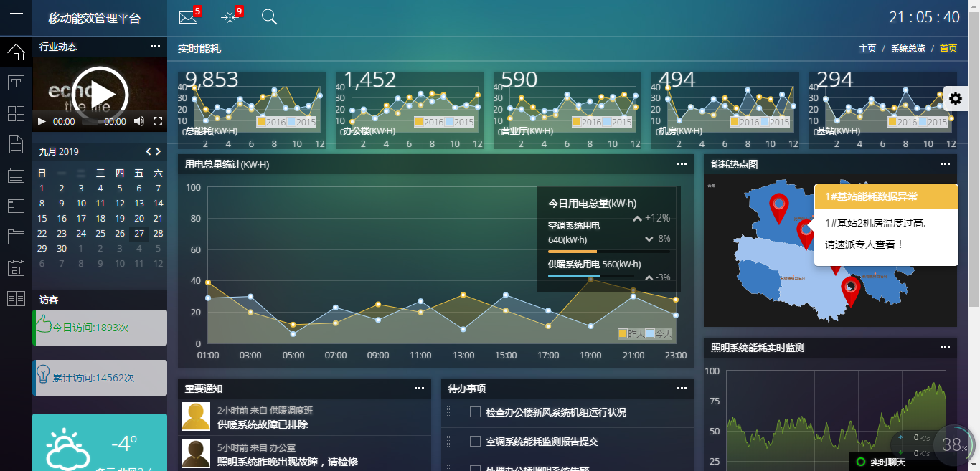Viewport: 980px width, 471px height.
Task: Open the avatar of the 供暖调度班 notice
Action: coord(196,417)
